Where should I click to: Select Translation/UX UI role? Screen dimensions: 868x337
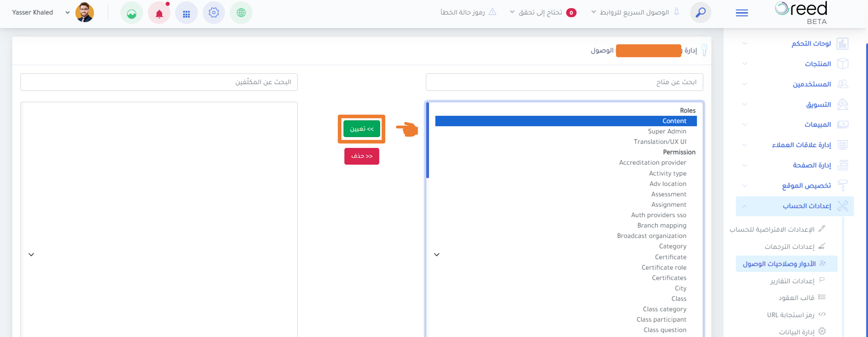click(x=566, y=142)
